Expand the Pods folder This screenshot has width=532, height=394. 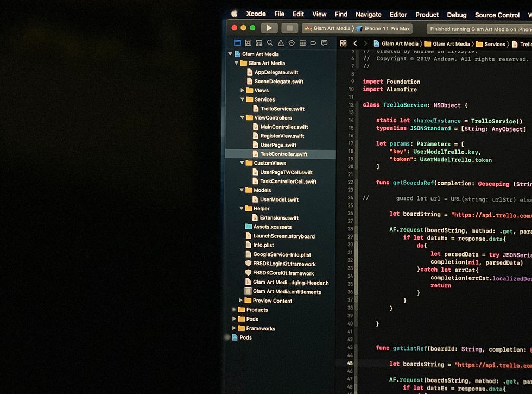[x=234, y=318]
